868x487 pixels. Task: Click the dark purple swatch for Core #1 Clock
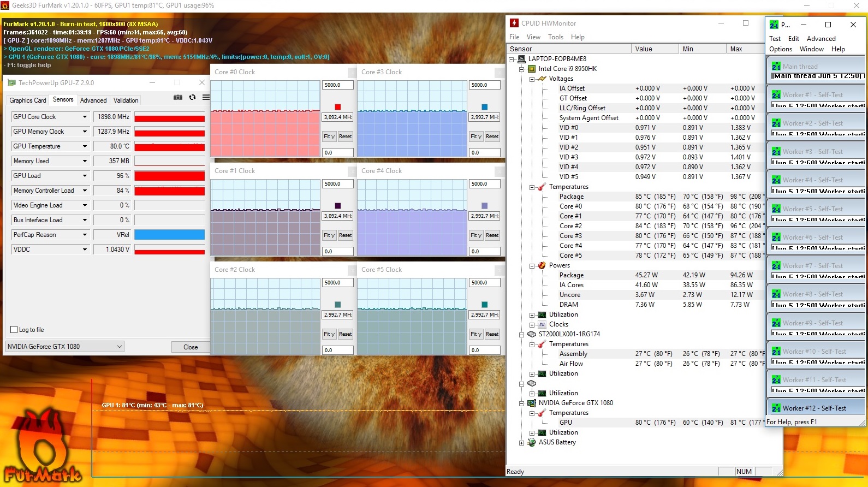pyautogui.click(x=338, y=206)
